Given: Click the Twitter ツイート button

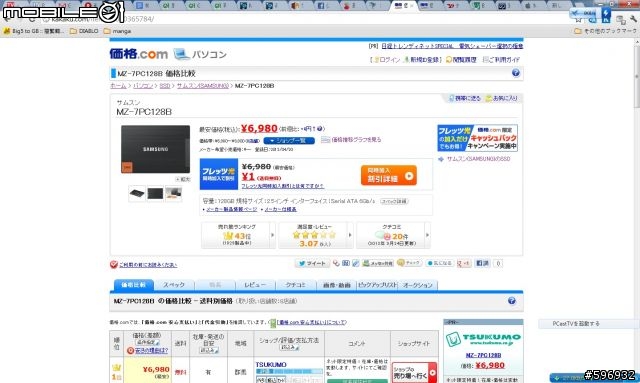Looking at the screenshot, I should (312, 263).
